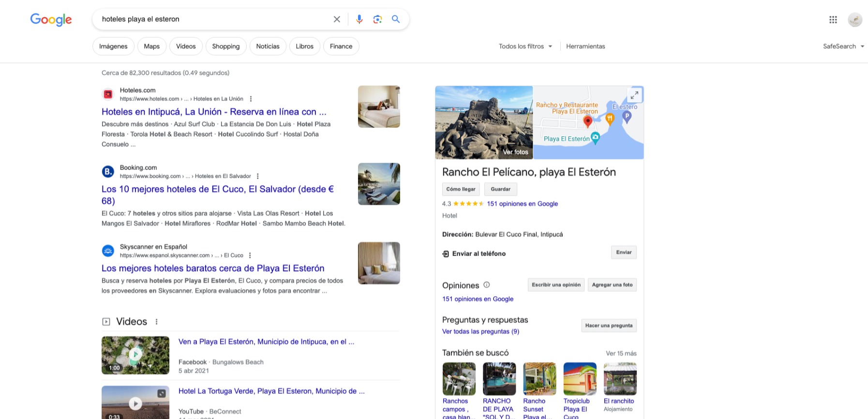
Task: Open Los mejores hoteles baratos Skyscanner result
Action: 213,268
